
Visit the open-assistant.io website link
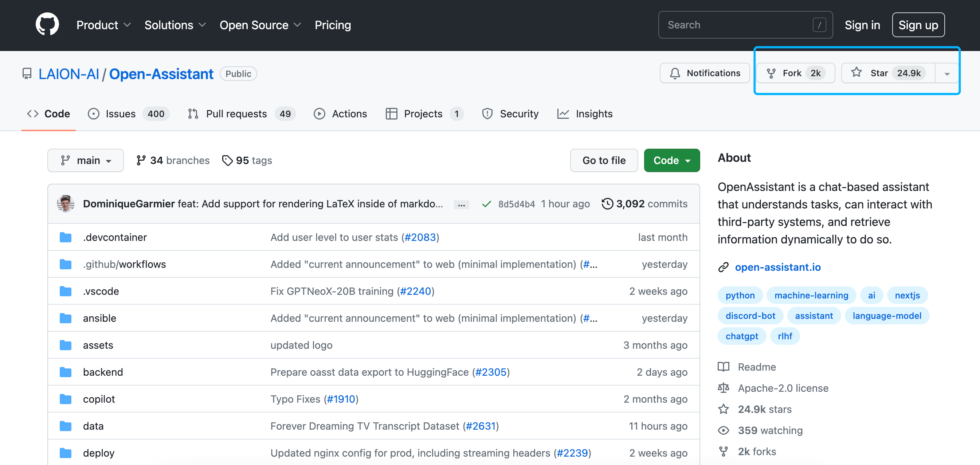point(777,267)
